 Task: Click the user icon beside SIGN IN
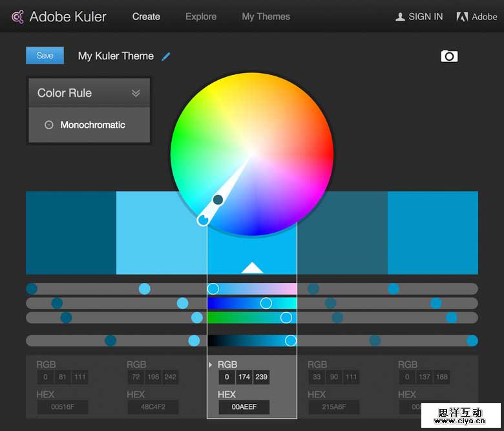(400, 17)
